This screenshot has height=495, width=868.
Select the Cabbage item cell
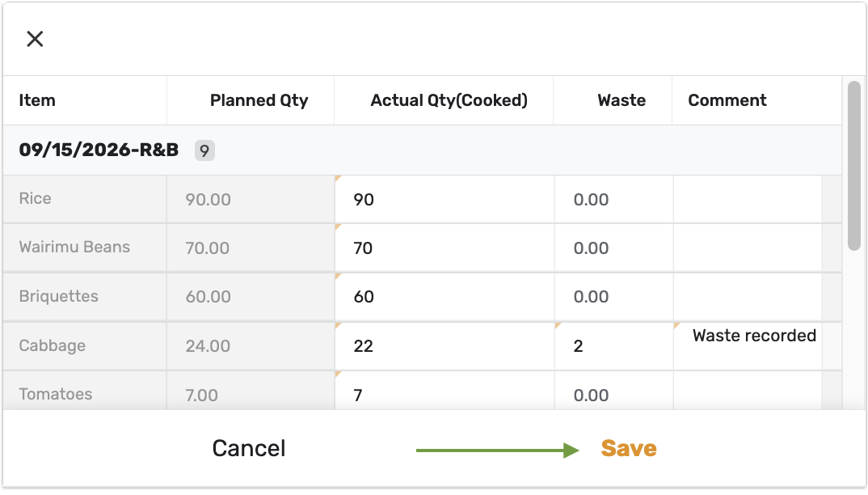tap(85, 346)
